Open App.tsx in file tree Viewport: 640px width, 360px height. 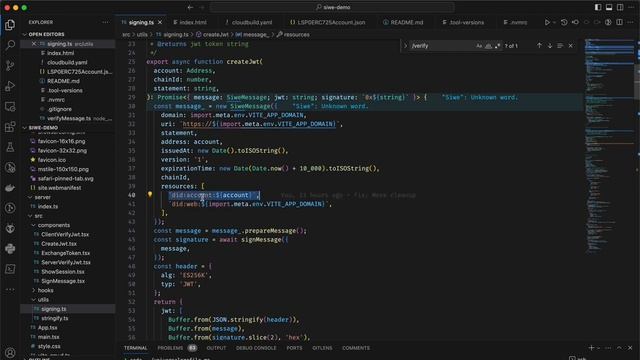coord(47,328)
